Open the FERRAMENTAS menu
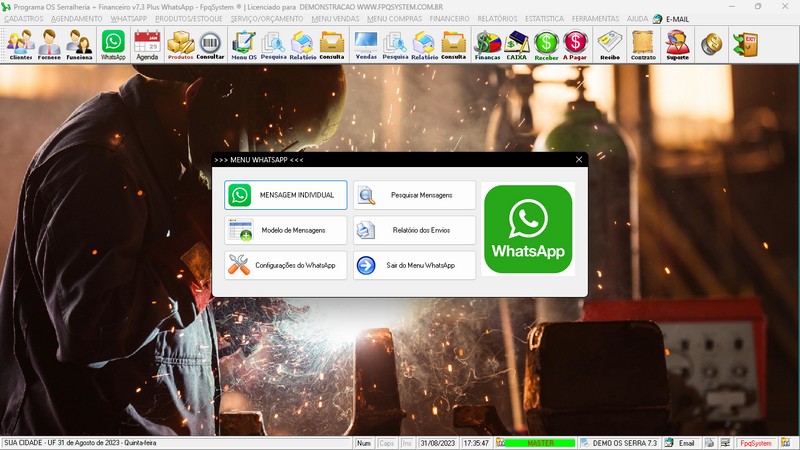This screenshot has width=800, height=450. (595, 19)
